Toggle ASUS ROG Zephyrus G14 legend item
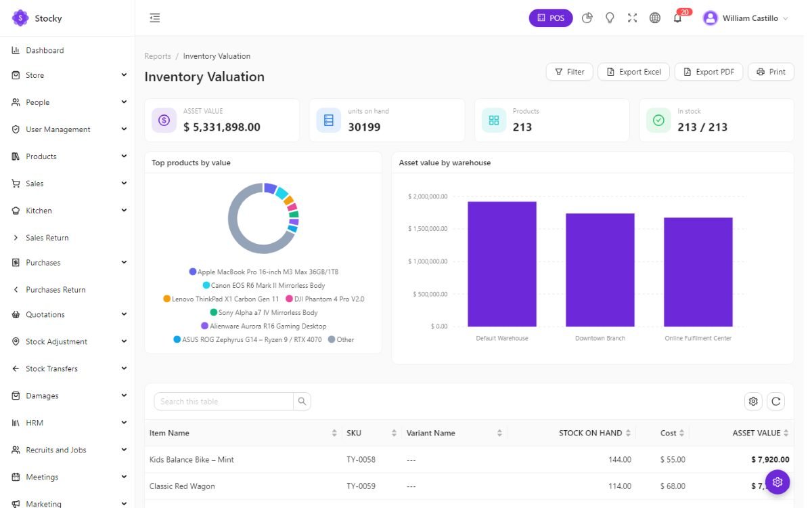This screenshot has width=812, height=508. pyautogui.click(x=248, y=339)
